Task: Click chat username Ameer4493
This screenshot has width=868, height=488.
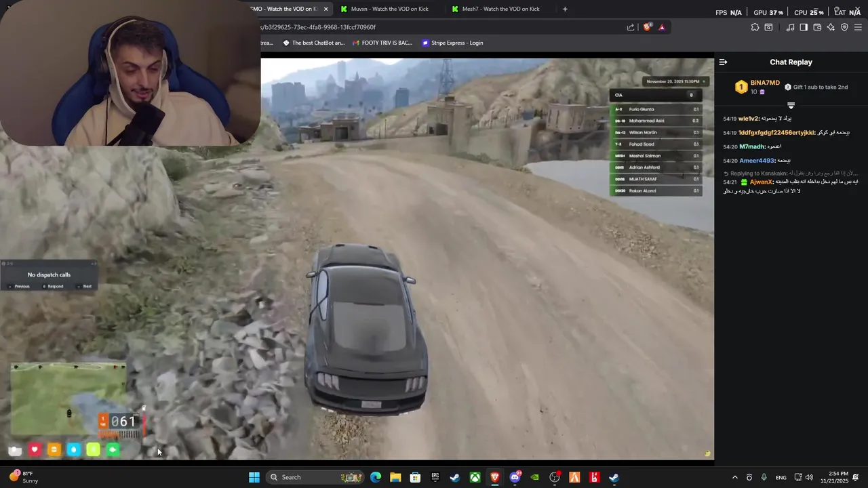Action: pos(757,161)
